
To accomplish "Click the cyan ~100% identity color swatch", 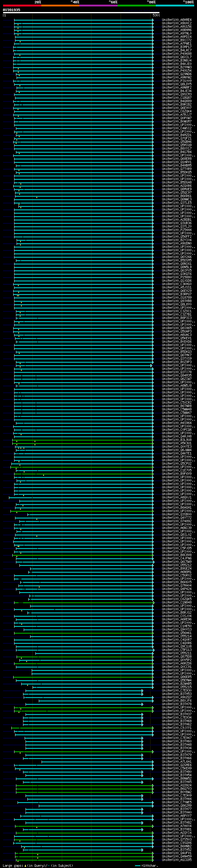I will tap(175, 6).
